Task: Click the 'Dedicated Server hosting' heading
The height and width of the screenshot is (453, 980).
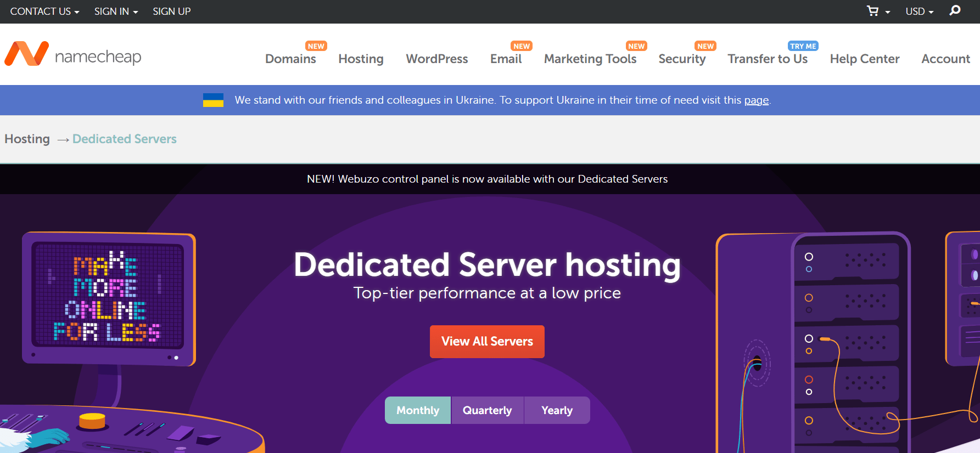Action: tap(487, 264)
